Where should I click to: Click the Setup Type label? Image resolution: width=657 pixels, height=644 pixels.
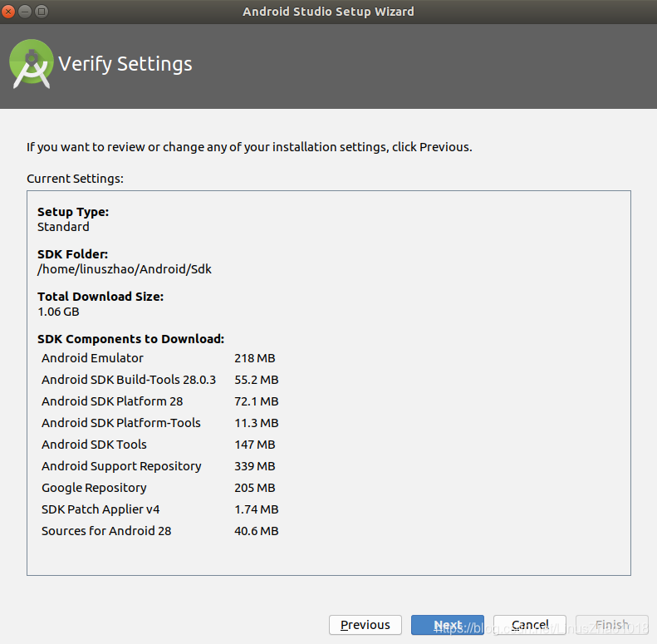[73, 212]
